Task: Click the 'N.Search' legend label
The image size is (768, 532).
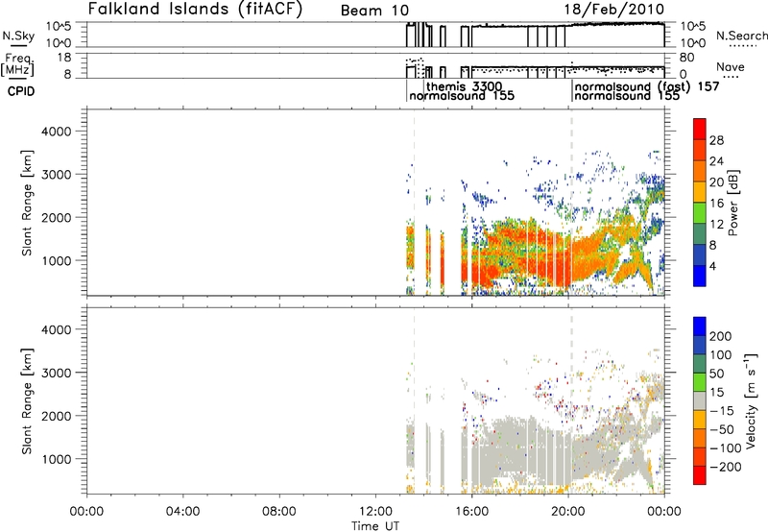Action: pos(741,36)
